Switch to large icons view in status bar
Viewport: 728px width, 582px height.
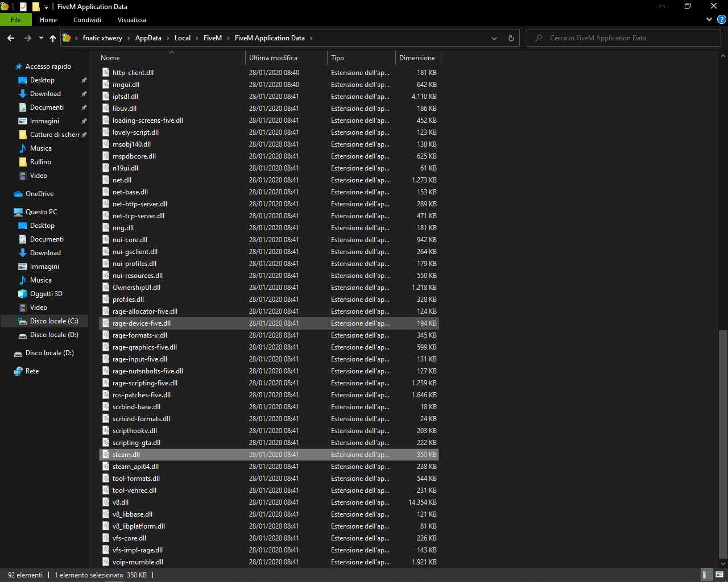pos(719,575)
